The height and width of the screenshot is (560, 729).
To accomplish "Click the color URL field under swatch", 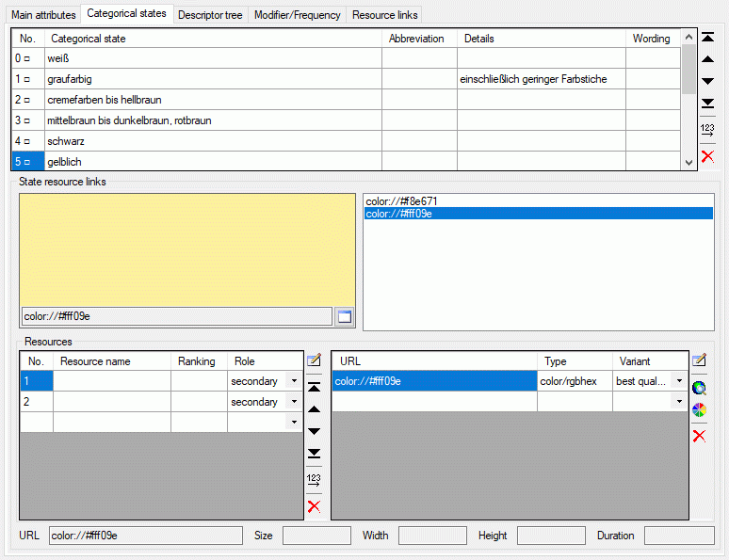I will [x=177, y=316].
